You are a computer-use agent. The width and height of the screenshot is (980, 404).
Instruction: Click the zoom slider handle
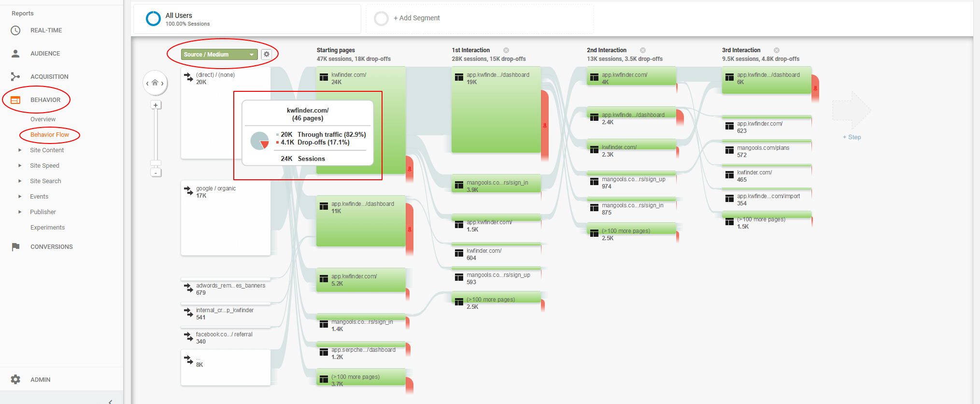[x=156, y=163]
